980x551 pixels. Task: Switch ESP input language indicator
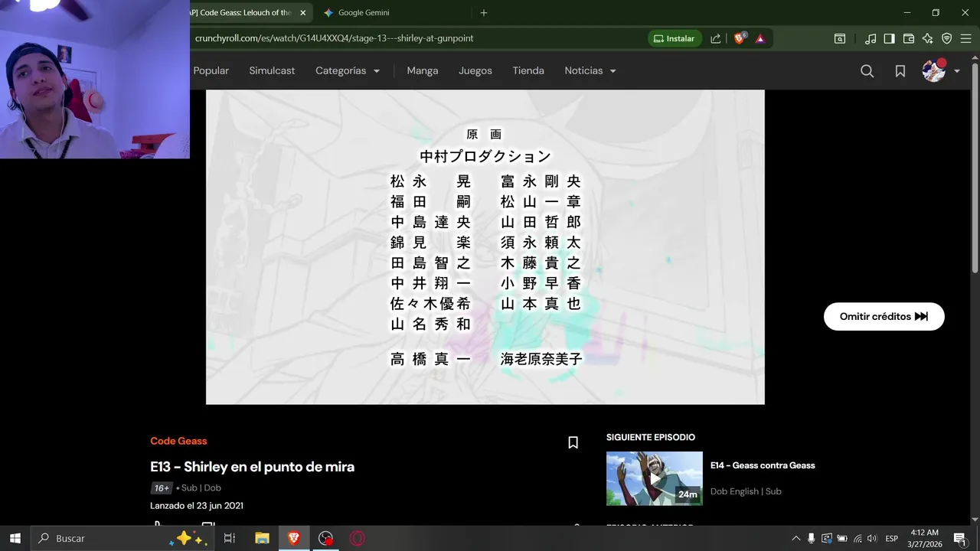click(x=892, y=539)
